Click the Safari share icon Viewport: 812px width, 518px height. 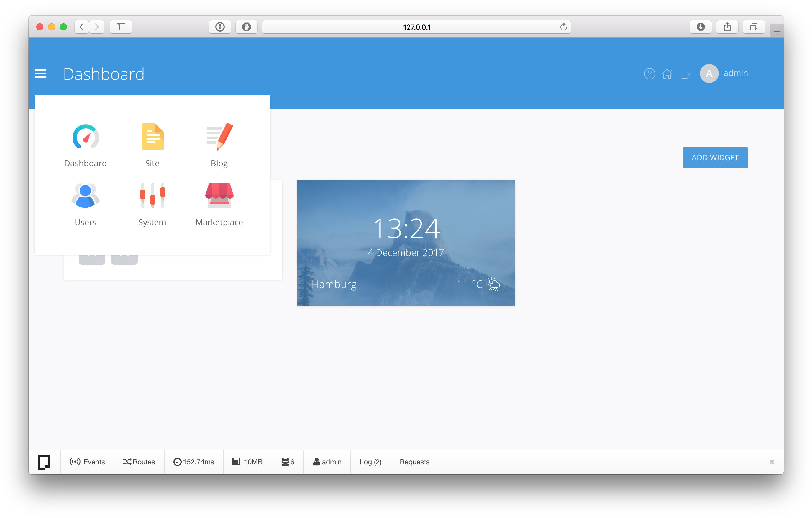pyautogui.click(x=727, y=27)
